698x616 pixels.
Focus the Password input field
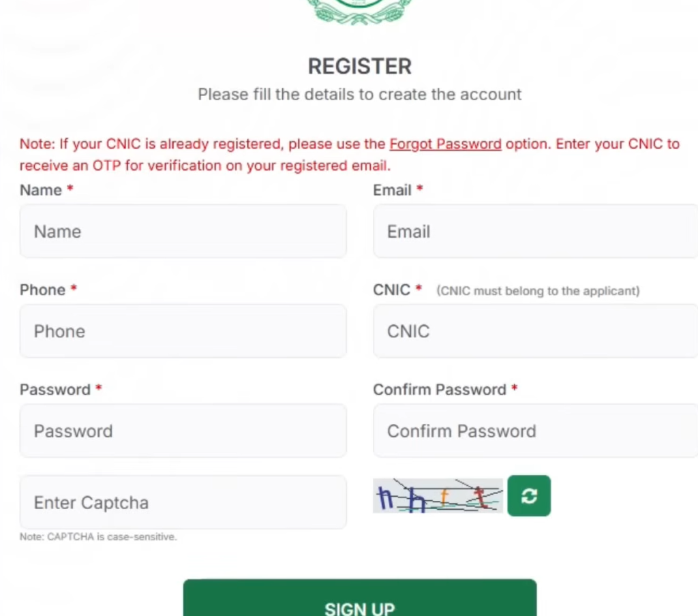coord(183,431)
